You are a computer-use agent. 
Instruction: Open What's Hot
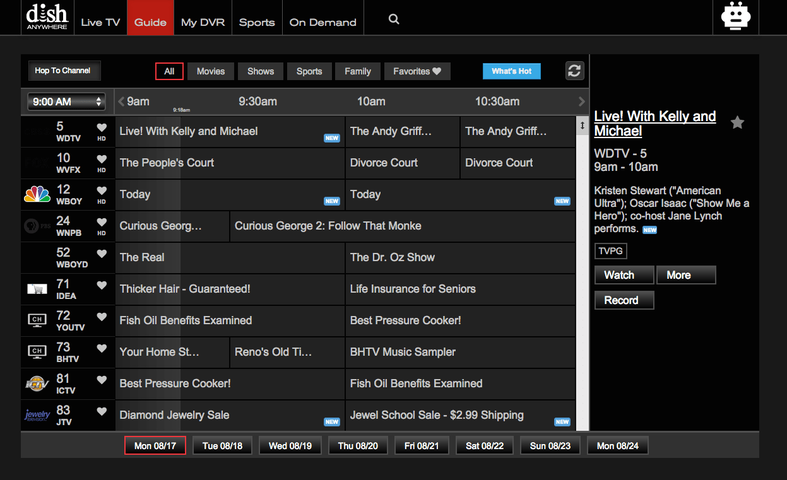(511, 71)
